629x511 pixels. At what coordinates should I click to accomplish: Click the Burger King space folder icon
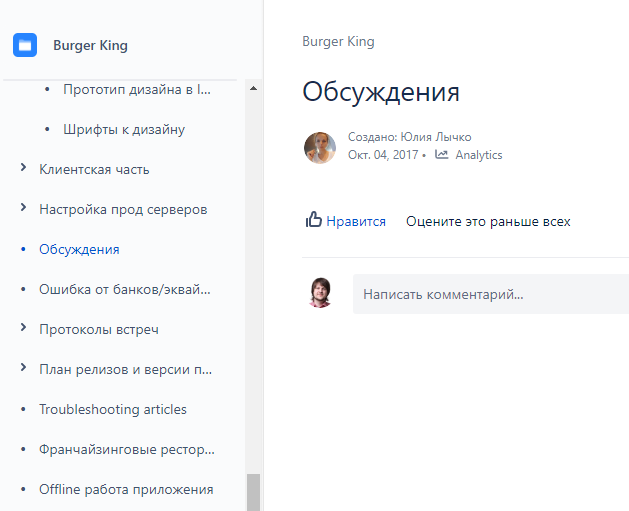tap(25, 45)
